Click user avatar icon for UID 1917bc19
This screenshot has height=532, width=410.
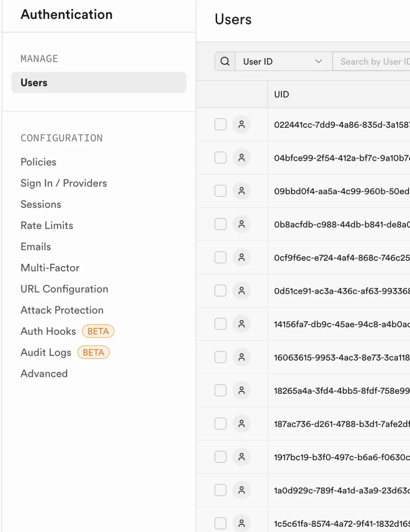click(x=241, y=457)
